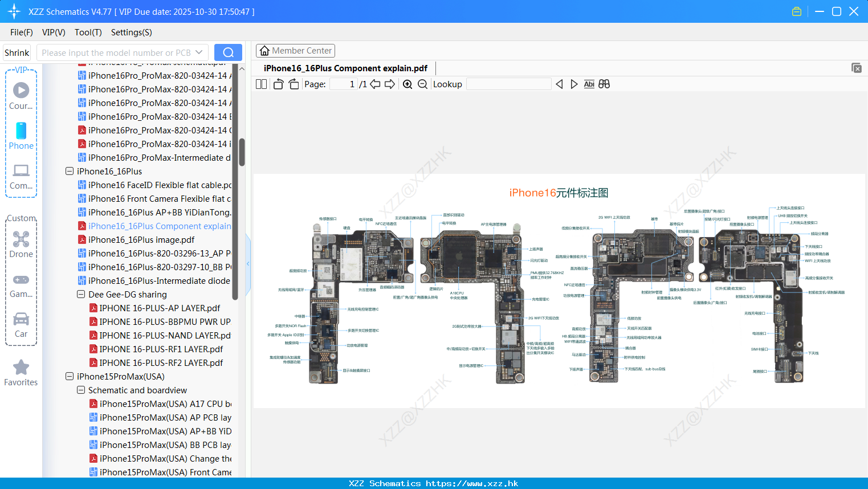Collapse the Dee Gee-DG sharing folder
The height and width of the screenshot is (489, 868).
point(81,294)
